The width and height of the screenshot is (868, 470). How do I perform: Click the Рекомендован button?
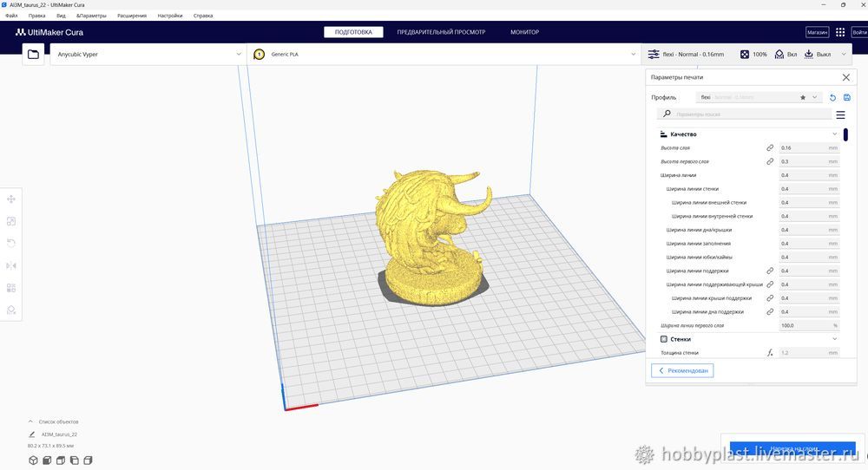click(x=682, y=370)
